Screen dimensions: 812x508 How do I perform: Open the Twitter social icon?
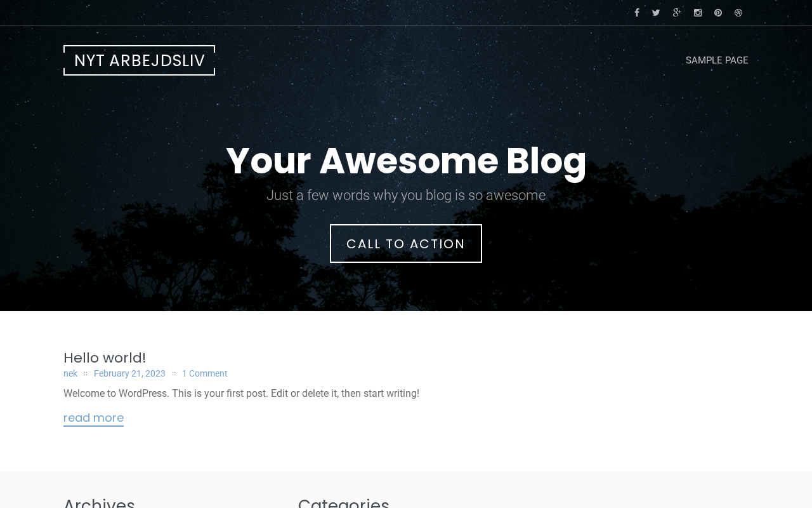[656, 13]
